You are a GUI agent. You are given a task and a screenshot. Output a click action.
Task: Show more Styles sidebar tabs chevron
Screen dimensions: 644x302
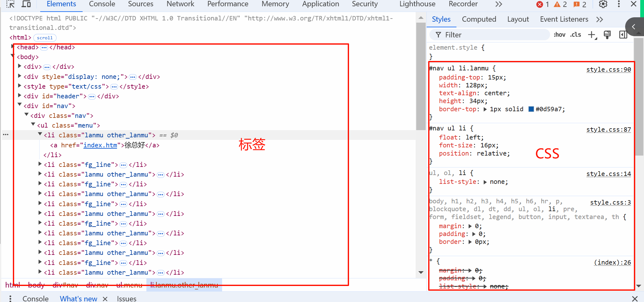pyautogui.click(x=599, y=19)
